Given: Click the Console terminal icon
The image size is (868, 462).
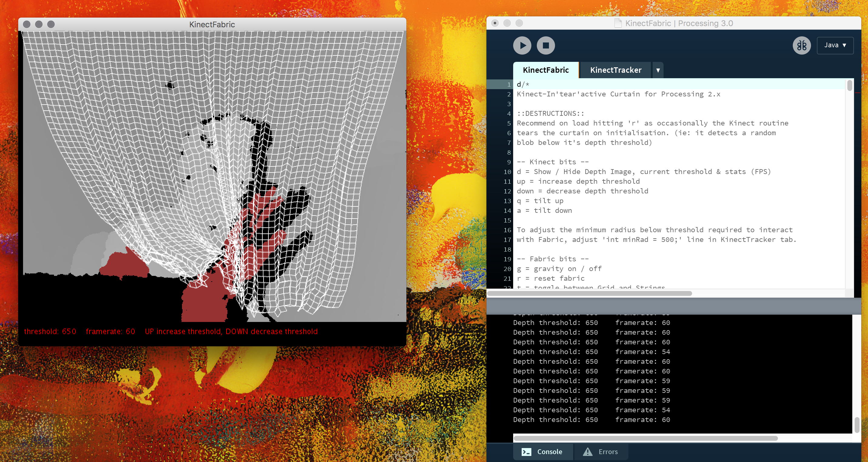Looking at the screenshot, I should click(526, 452).
